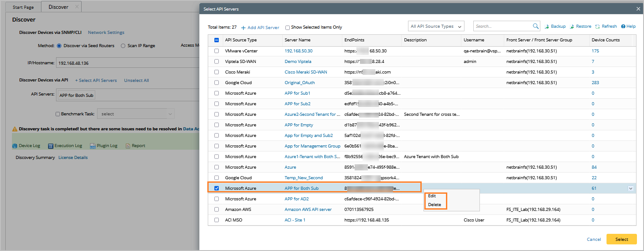Click the search magnifier icon
This screenshot has width=644, height=251.
536,26
